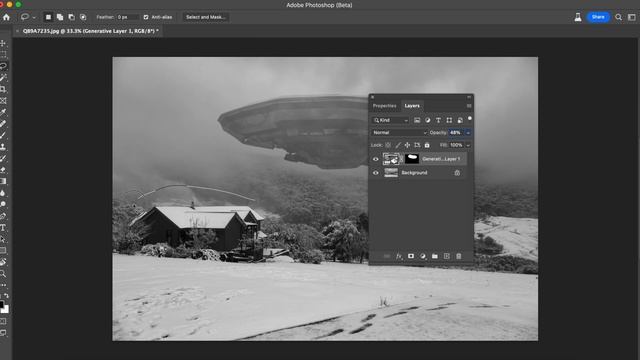
Task: Click the white background color swatch
Action: point(6,310)
